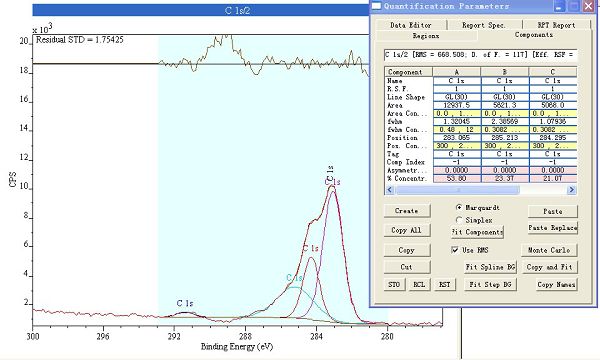Click % Concentr. value 53.80
This screenshot has width=600, height=360.
[x=457, y=178]
